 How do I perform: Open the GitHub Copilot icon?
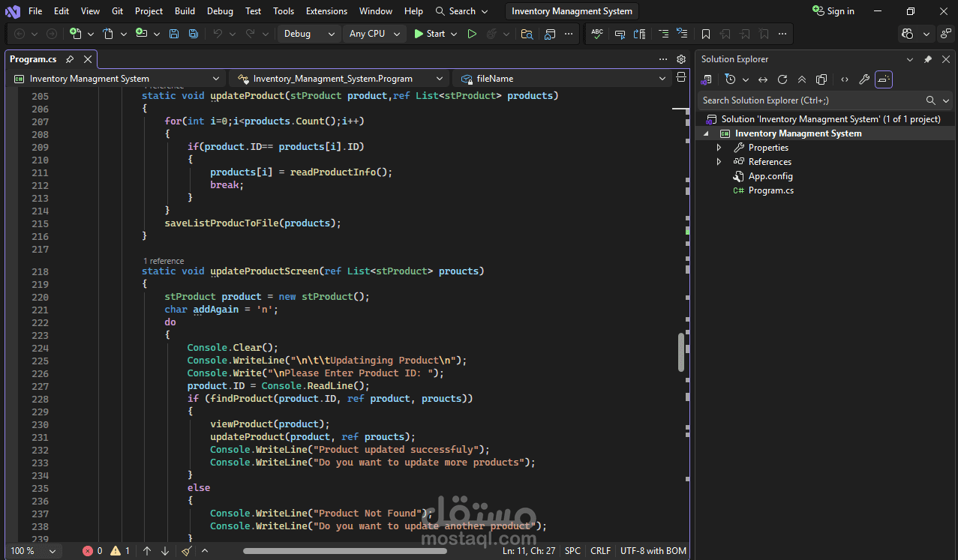(x=908, y=34)
